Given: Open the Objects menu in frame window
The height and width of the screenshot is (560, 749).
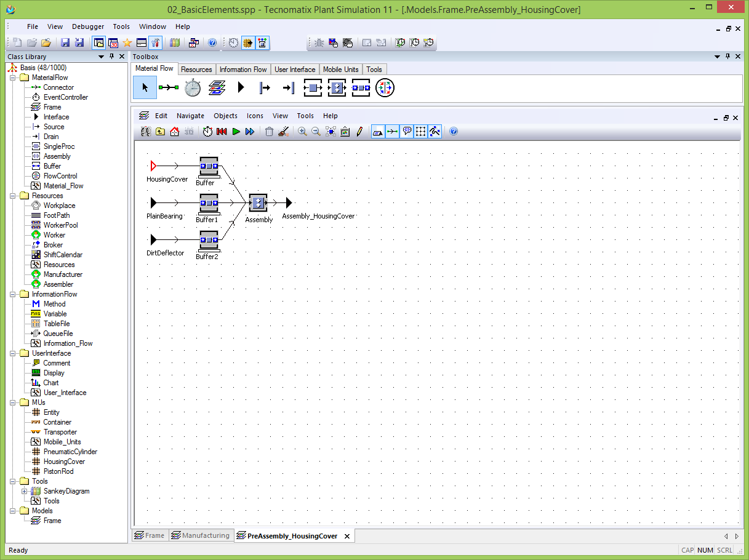Looking at the screenshot, I should (x=225, y=116).
